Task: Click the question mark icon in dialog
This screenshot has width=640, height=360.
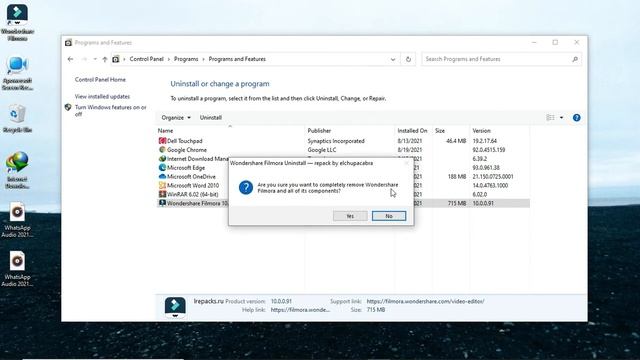Action: click(x=246, y=188)
